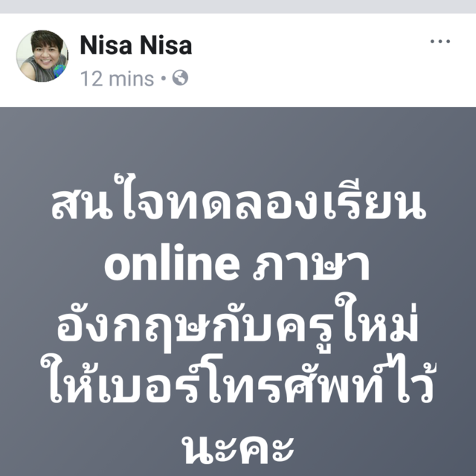The height and width of the screenshot is (476, 476).
Task: Open the post via "12 mins" timestamp
Action: (117, 79)
